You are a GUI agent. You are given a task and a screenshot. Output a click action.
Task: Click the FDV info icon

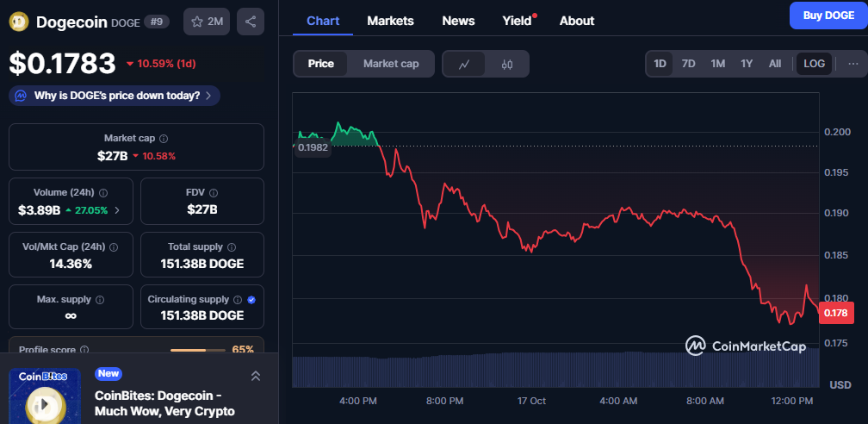214,193
